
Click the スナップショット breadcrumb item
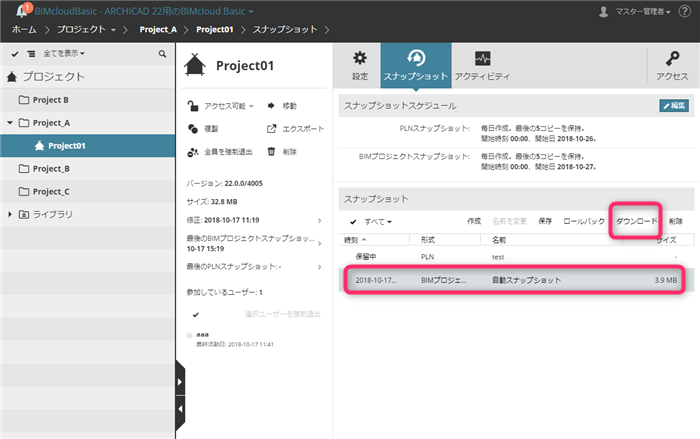285,29
